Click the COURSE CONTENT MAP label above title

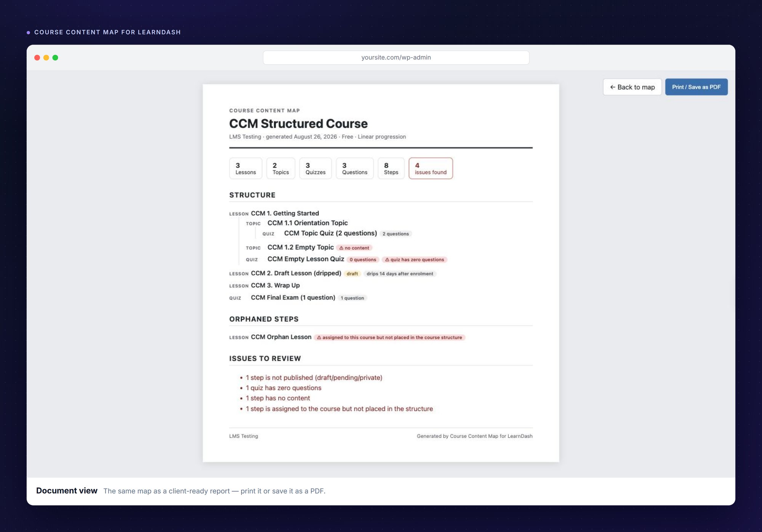pyautogui.click(x=264, y=111)
